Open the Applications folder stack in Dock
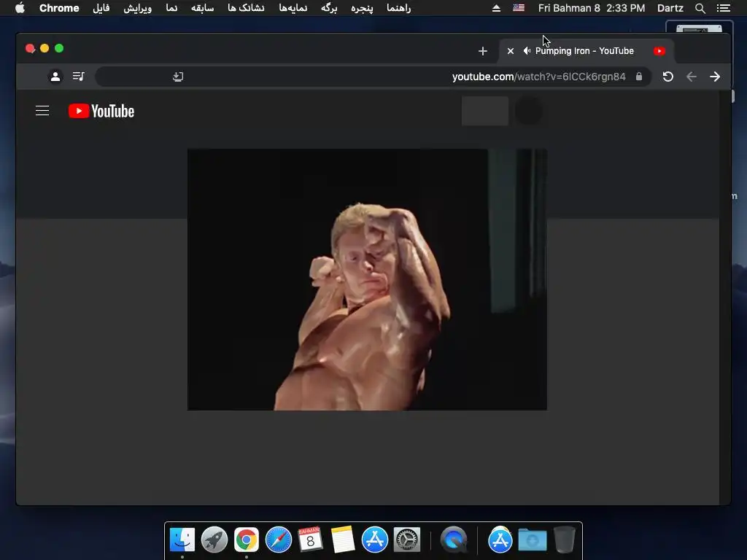This screenshot has width=747, height=560. tap(500, 540)
